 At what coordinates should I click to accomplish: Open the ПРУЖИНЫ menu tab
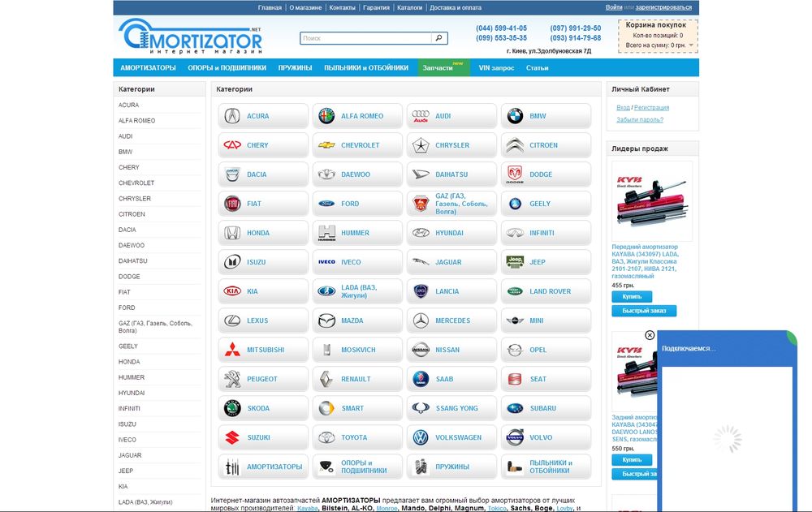click(x=296, y=68)
